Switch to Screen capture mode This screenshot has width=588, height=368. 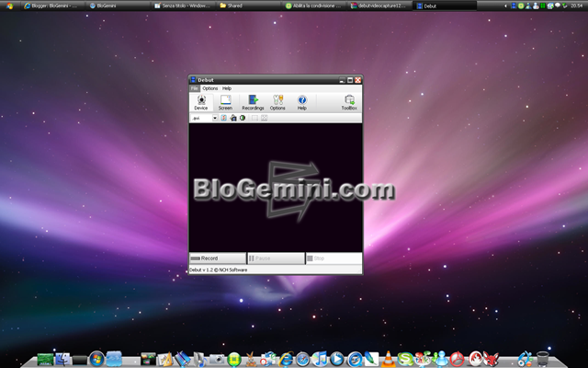point(225,101)
